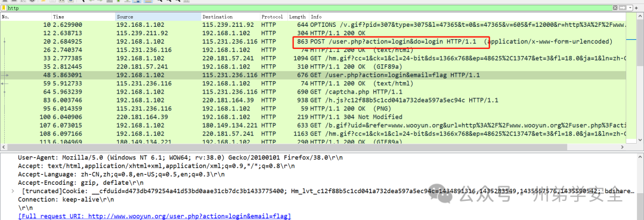Open the display filter bookmark icon
Screen dimensions: 644x220
tap(4, 8)
